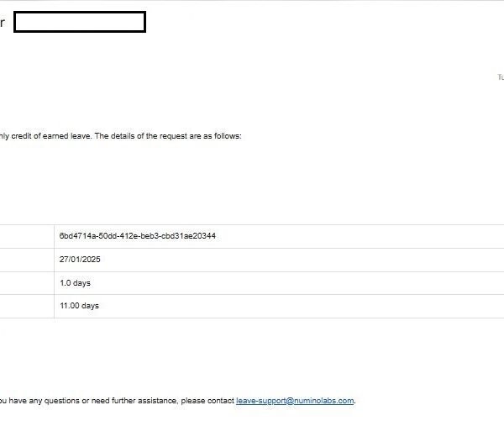Click the empty label cell beside 11.00 days

(25, 306)
